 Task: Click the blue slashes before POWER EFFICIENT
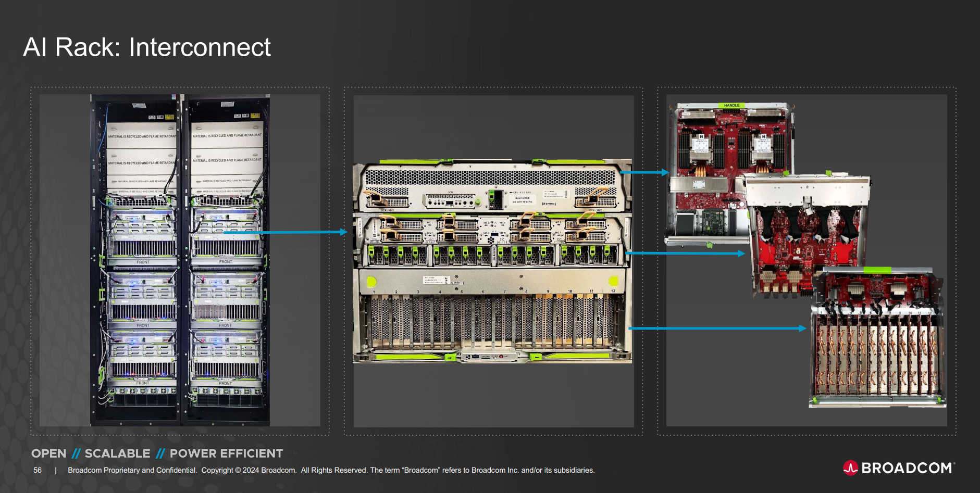(160, 453)
